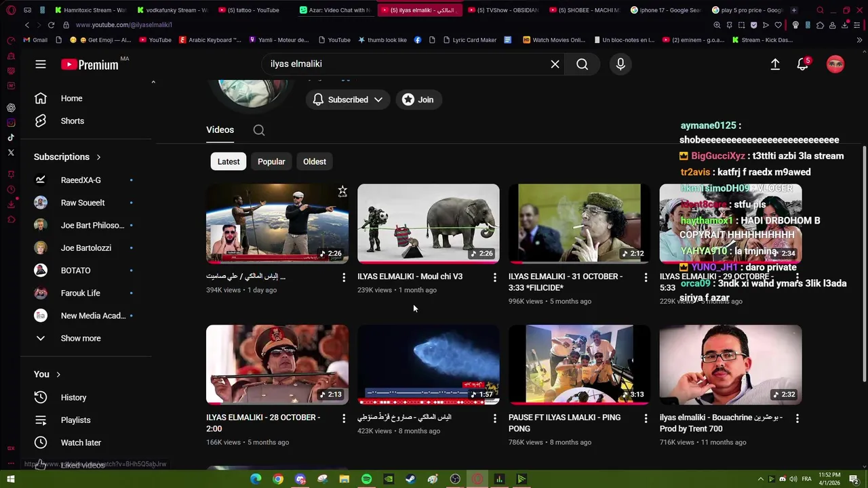Click the Join membership button
Image resolution: width=868 pixels, height=488 pixels.
pos(418,100)
